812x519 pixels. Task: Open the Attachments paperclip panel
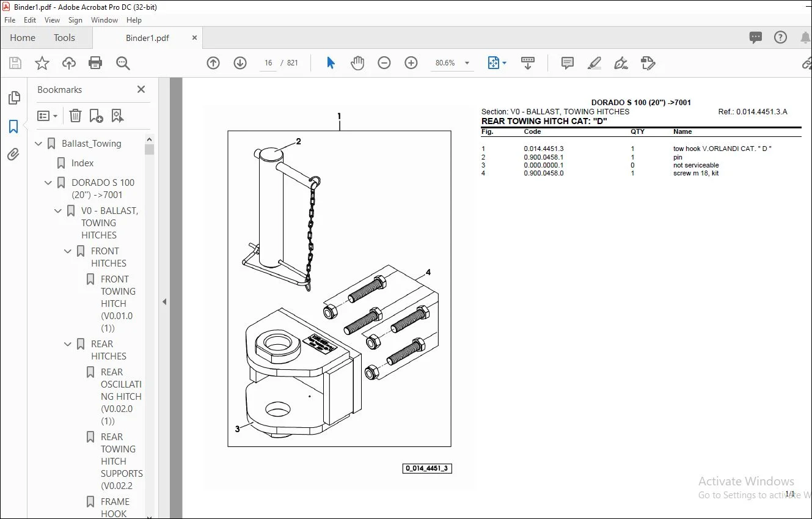pos(13,154)
